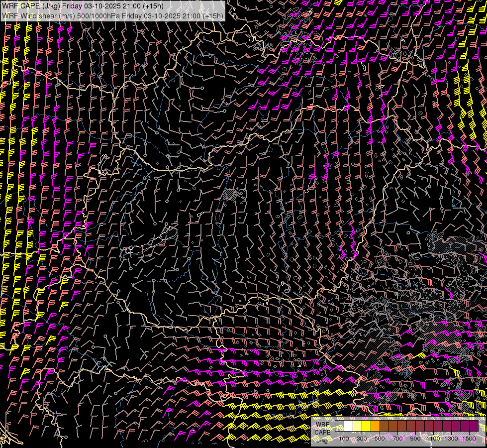Pick the bright yellow CAPE legend swatch
This screenshot has height=448, width=487.
[x=366, y=426]
